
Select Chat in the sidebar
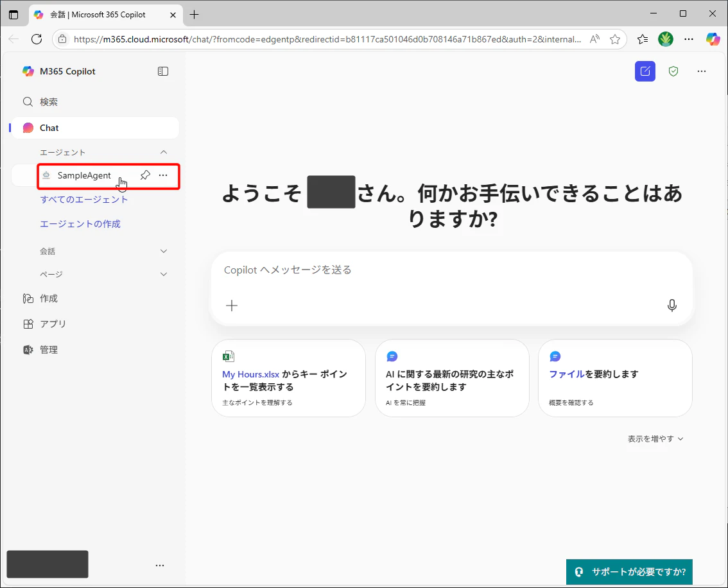tap(95, 128)
